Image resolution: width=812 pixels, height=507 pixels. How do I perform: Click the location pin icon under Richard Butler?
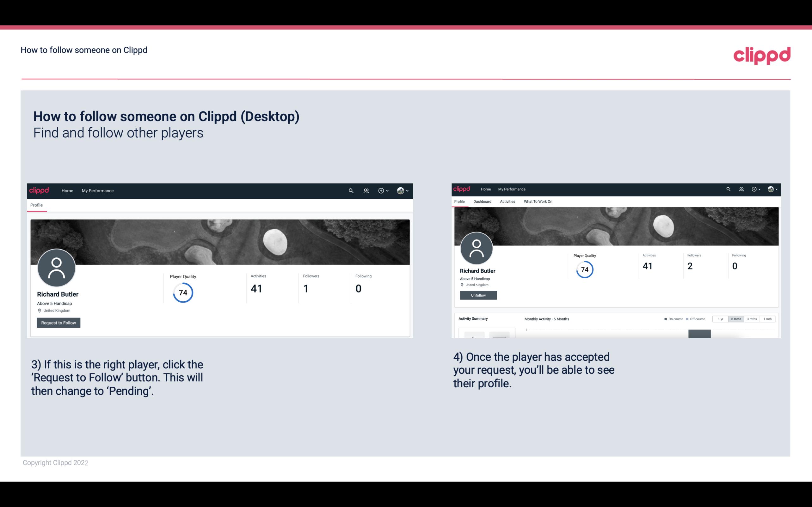tap(39, 310)
